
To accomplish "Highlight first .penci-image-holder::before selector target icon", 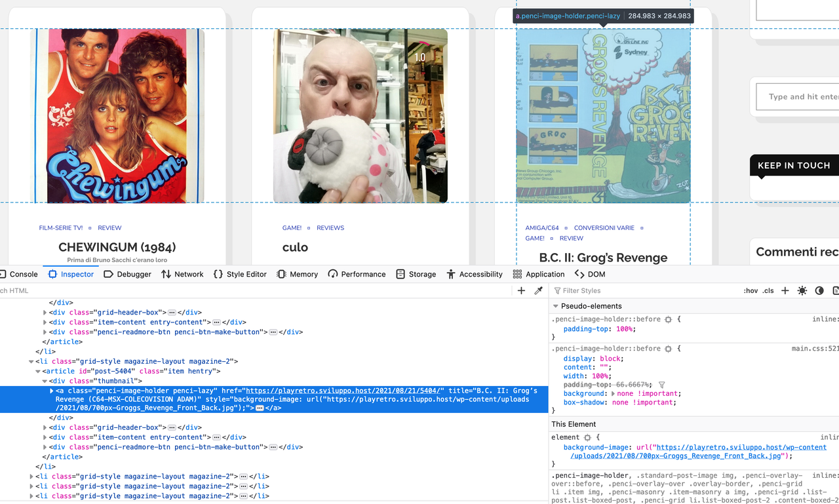I will [x=668, y=319].
